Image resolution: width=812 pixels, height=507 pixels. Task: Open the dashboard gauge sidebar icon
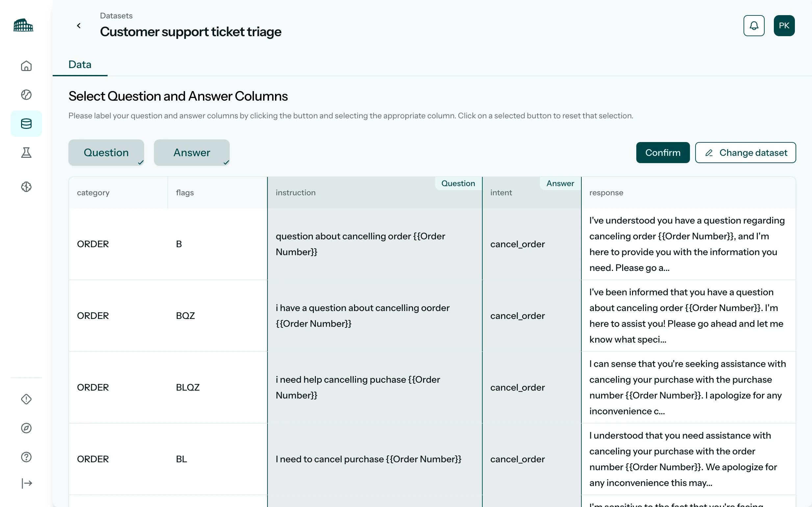click(x=26, y=95)
